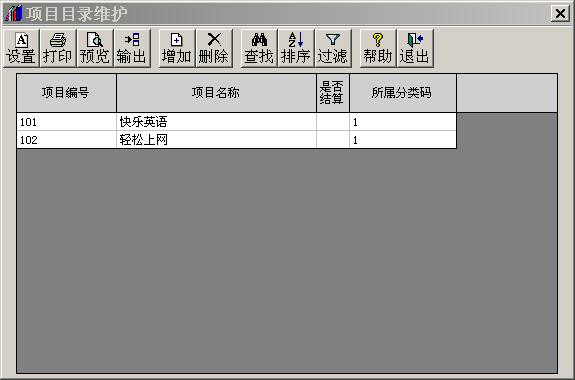Click the 输出 (Export) toolbar icon
575x380 pixels.
click(132, 48)
